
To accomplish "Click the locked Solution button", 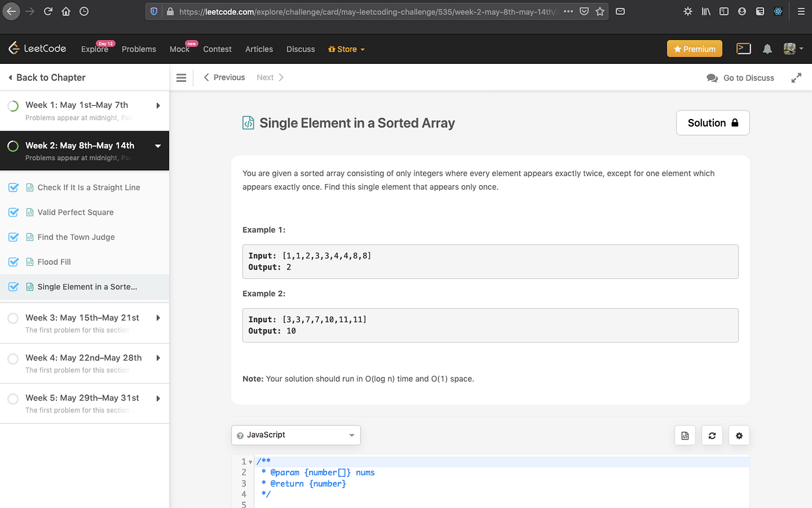I will 713,123.
